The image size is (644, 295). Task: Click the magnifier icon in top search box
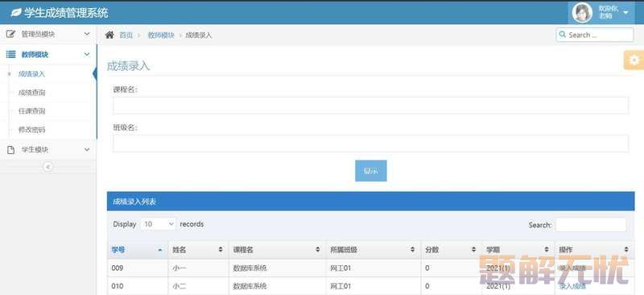pos(562,35)
